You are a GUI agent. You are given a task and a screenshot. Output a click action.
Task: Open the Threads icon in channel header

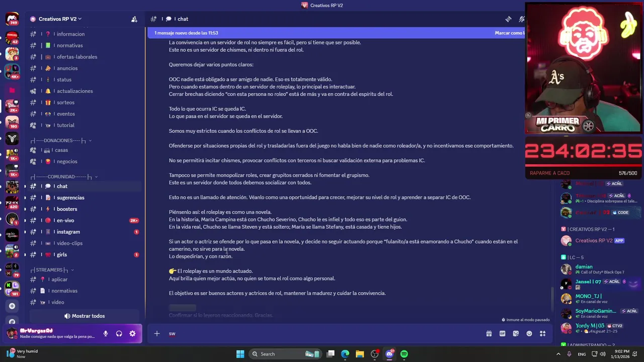click(509, 19)
